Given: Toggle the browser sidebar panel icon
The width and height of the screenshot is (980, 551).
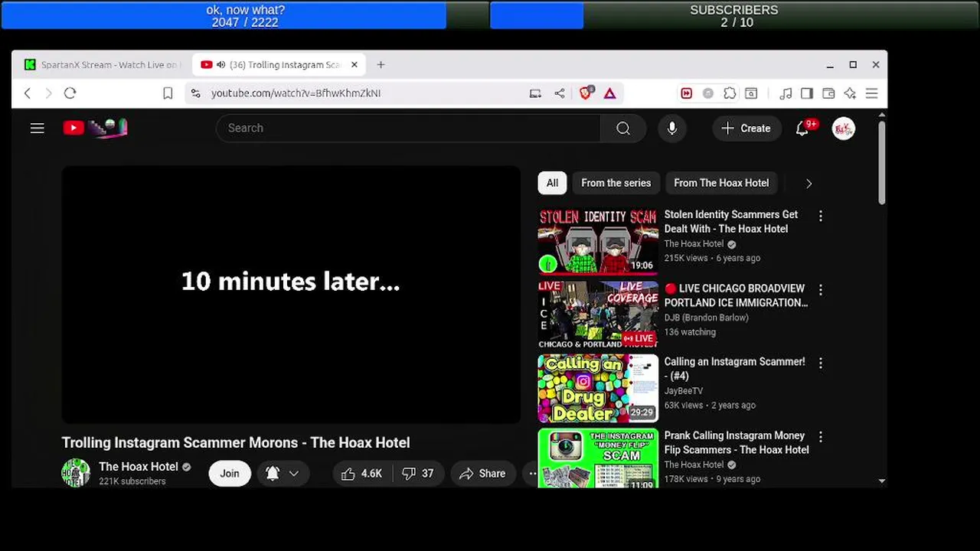Looking at the screenshot, I should [807, 93].
